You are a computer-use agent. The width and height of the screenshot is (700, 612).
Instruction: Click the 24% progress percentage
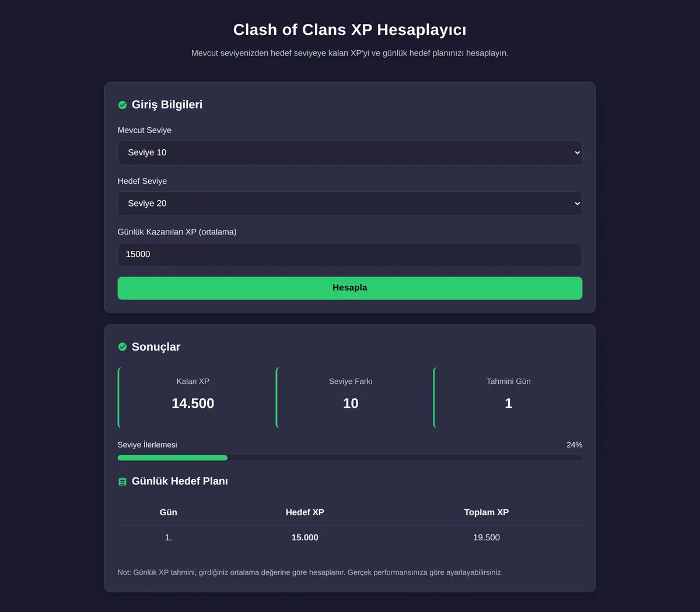coord(575,445)
